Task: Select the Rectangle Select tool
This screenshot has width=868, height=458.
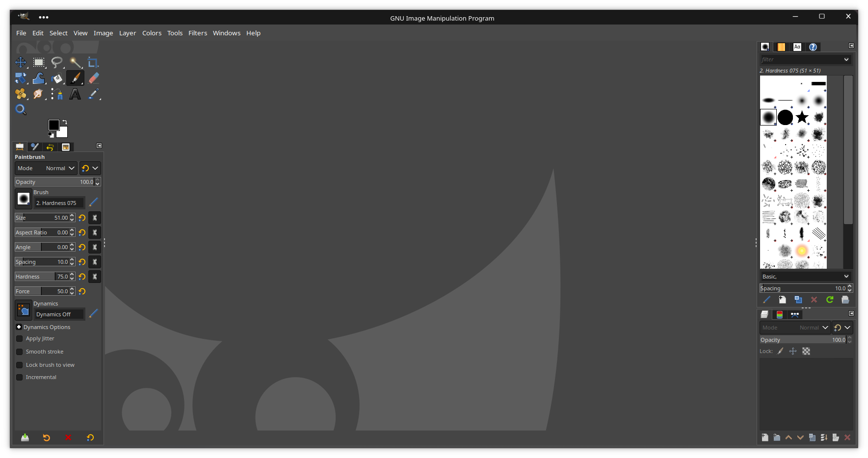Action: (x=39, y=63)
